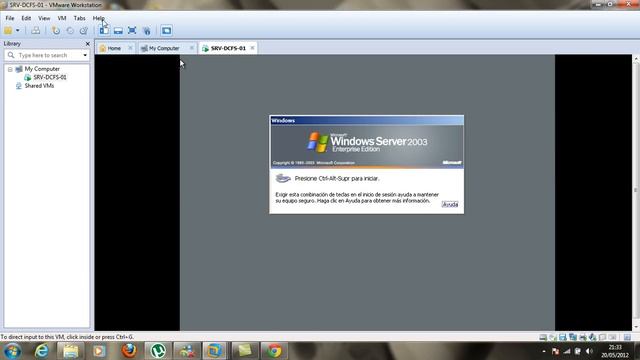The width and height of the screenshot is (640, 360).
Task: Toggle the library sidebar view icon
Action: (104, 31)
